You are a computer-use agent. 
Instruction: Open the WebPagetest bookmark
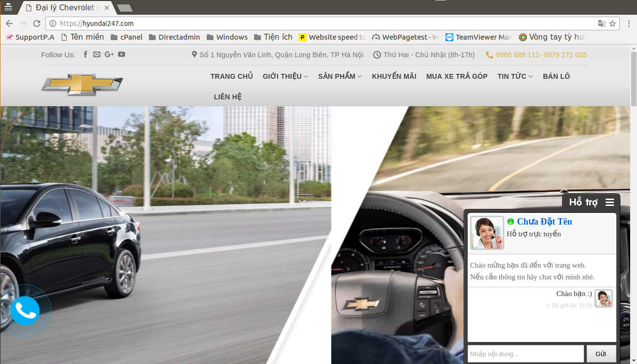(x=405, y=37)
